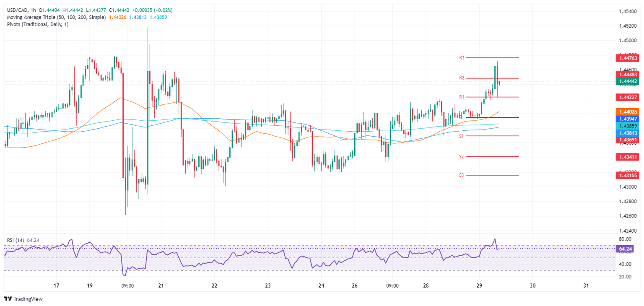Click date 26 on the time axis

(355, 285)
